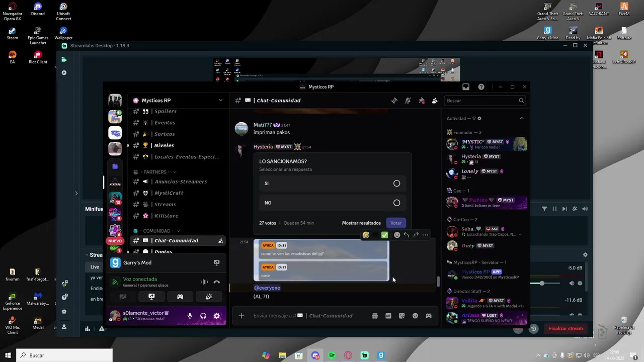Open the more options dots on message toolbar

[426, 235]
